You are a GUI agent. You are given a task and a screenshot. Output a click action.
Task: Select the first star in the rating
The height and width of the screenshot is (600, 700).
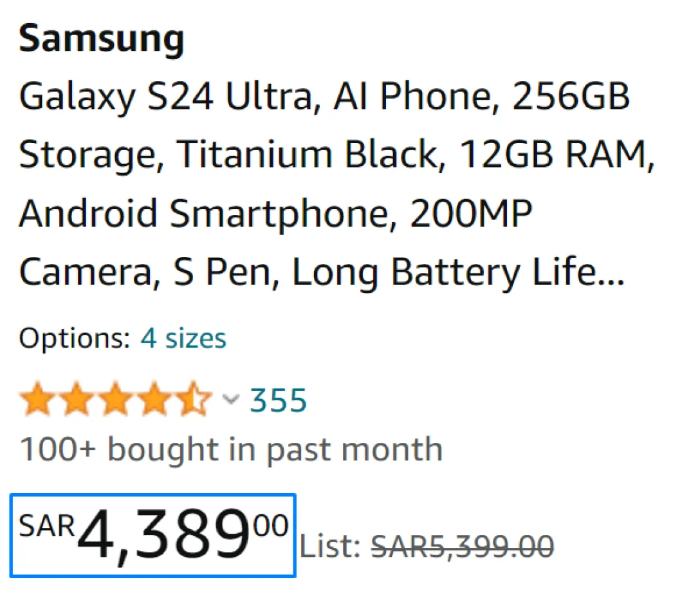39,399
